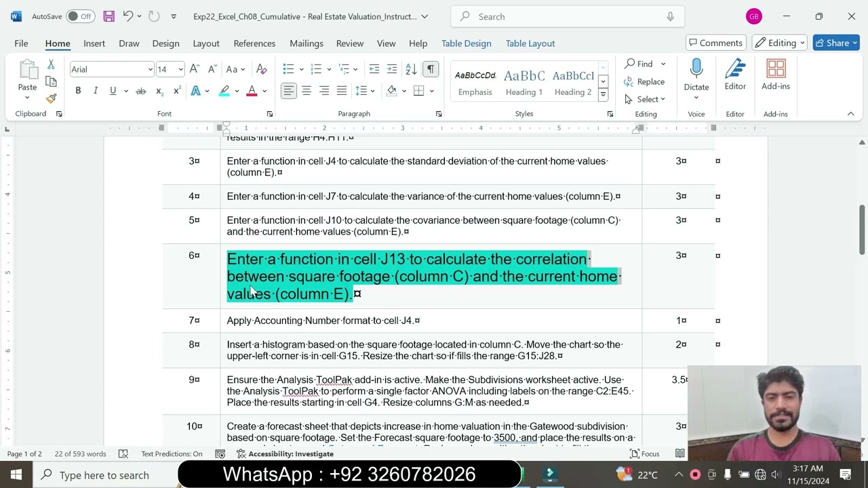Switch to the References tab
The image size is (868, 488).
(x=254, y=43)
